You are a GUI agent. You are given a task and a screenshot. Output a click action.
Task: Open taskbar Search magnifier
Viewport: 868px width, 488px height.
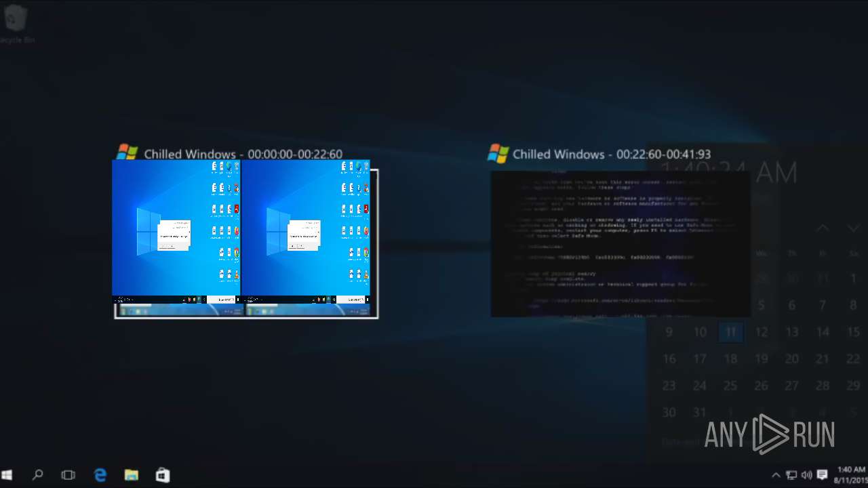[x=38, y=475]
